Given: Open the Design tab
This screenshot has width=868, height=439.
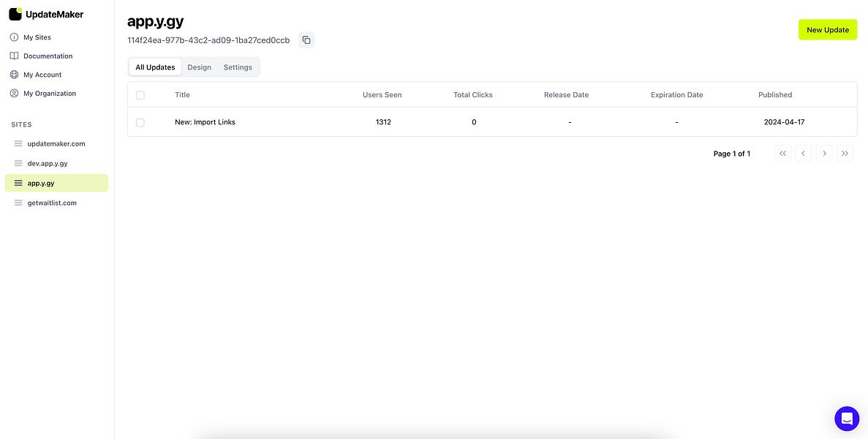Looking at the screenshot, I should coord(200,67).
